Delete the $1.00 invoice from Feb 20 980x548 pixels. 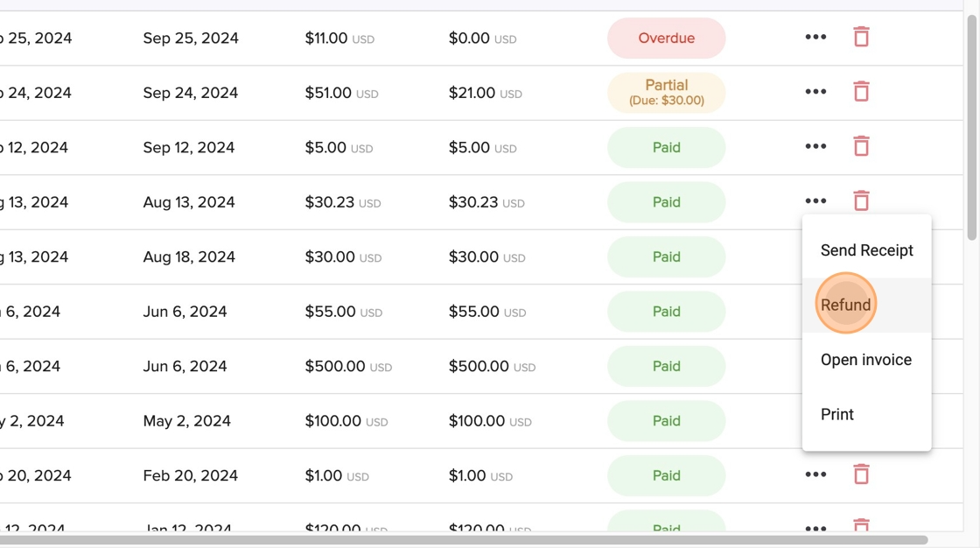pyautogui.click(x=861, y=474)
